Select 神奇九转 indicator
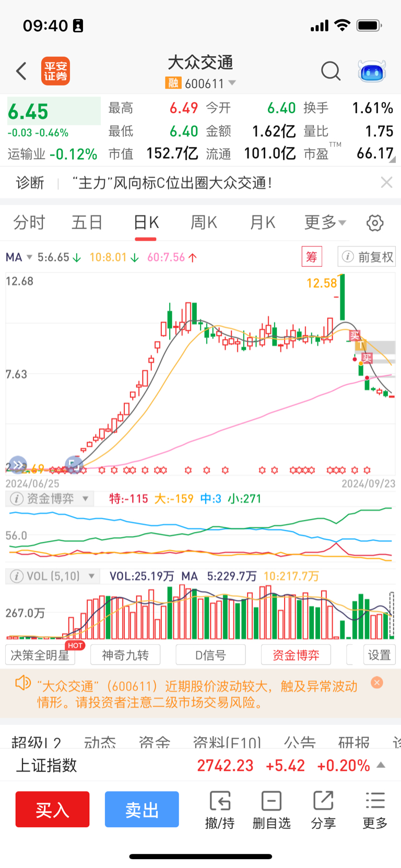 click(x=125, y=655)
